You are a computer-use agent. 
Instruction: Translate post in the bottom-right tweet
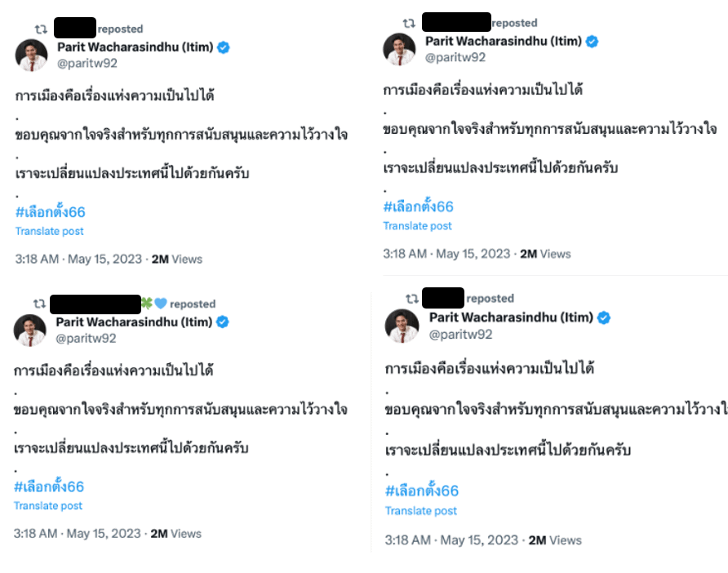click(421, 511)
